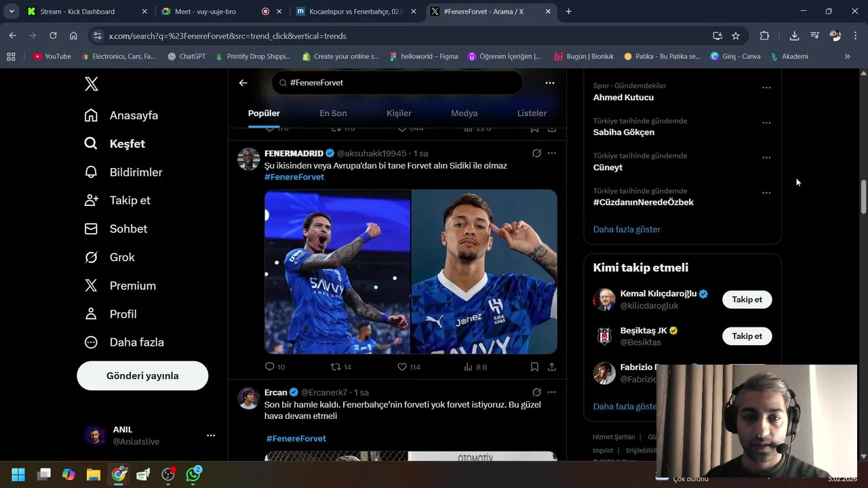The width and height of the screenshot is (868, 488).
Task: Open Grok icon on Ercan post
Action: tap(536, 392)
